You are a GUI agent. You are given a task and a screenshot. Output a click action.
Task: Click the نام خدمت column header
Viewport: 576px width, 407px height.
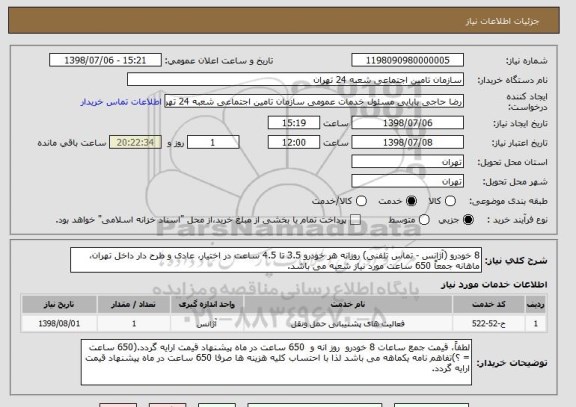coord(348,304)
